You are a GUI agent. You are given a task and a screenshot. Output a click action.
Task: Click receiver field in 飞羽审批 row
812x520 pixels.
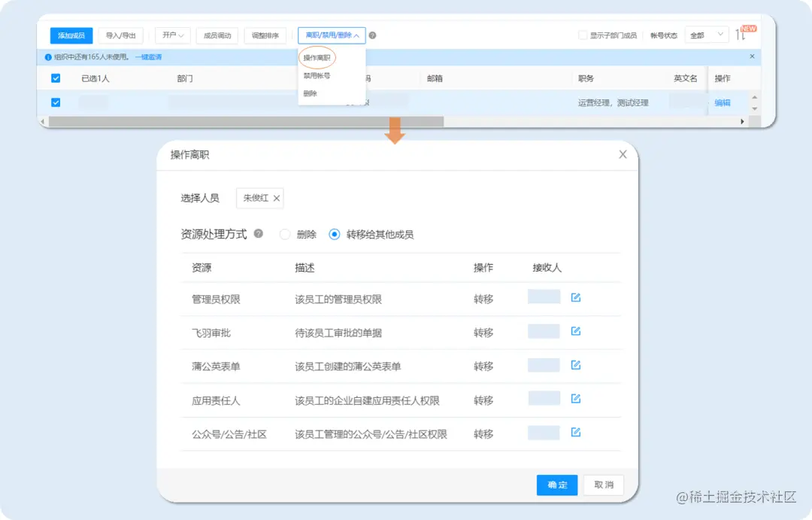[x=544, y=331]
